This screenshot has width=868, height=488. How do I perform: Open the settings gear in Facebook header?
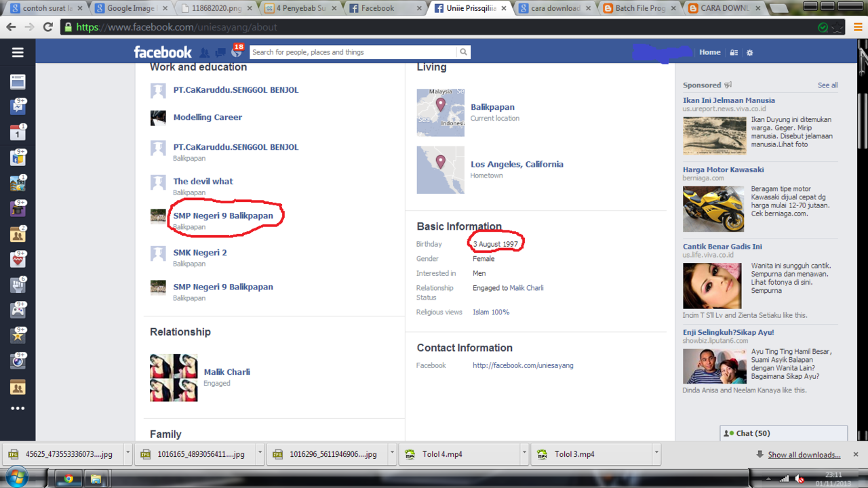749,52
